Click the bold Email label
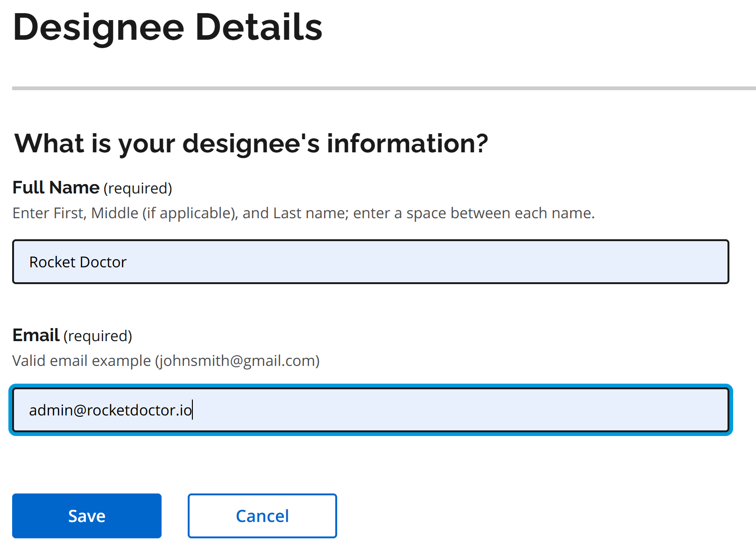 click(36, 335)
